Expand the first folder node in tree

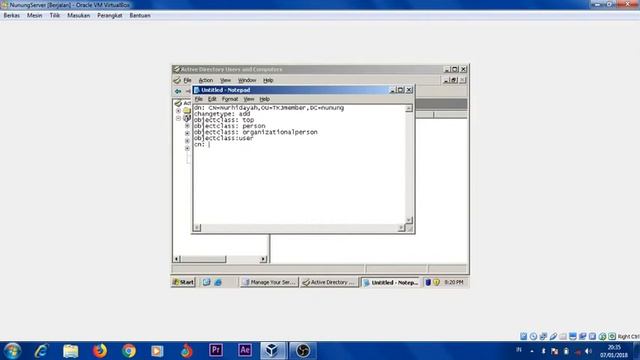tap(178, 111)
